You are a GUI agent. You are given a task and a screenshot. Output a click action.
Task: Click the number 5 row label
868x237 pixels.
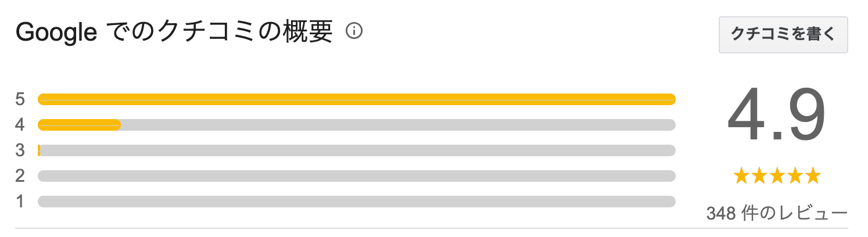click(20, 99)
